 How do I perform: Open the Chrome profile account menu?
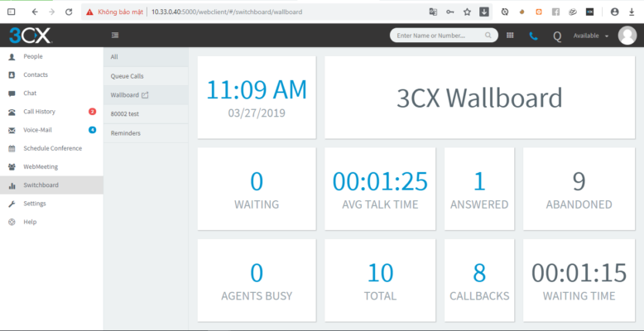[614, 12]
